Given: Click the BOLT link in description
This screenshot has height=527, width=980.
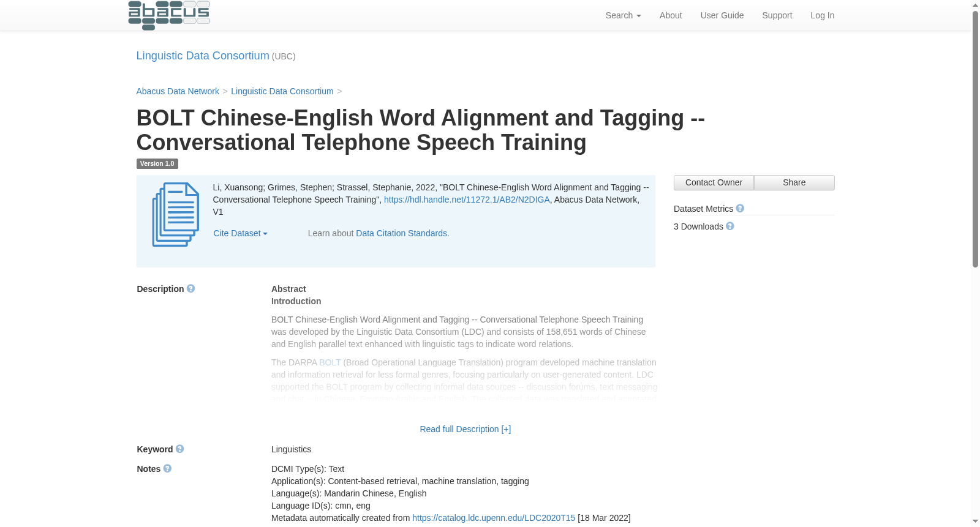Looking at the screenshot, I should click(330, 362).
